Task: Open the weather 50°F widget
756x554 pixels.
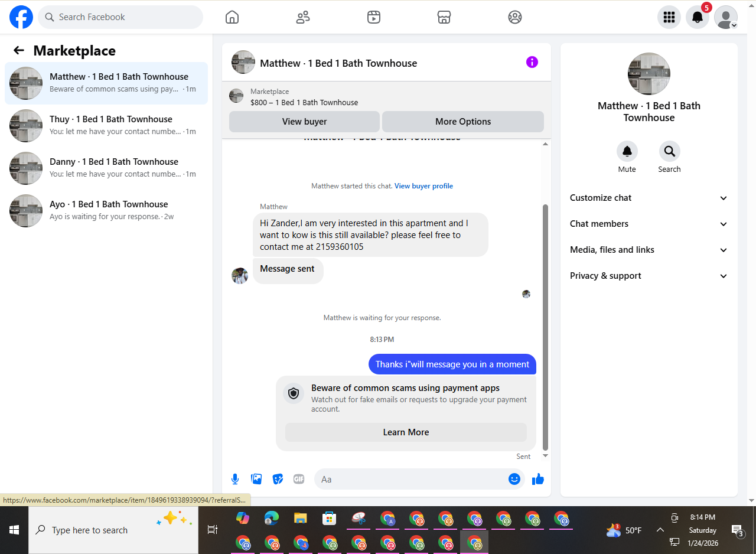Action: [x=624, y=530]
